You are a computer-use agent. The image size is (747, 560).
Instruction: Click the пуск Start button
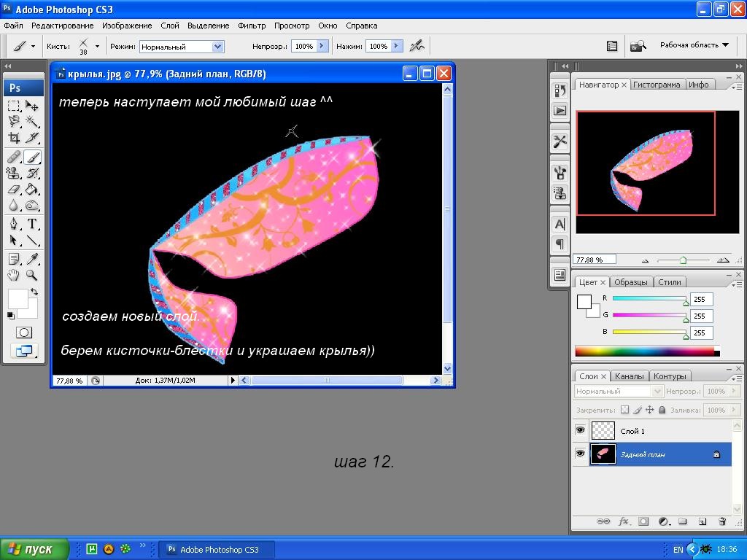34,549
